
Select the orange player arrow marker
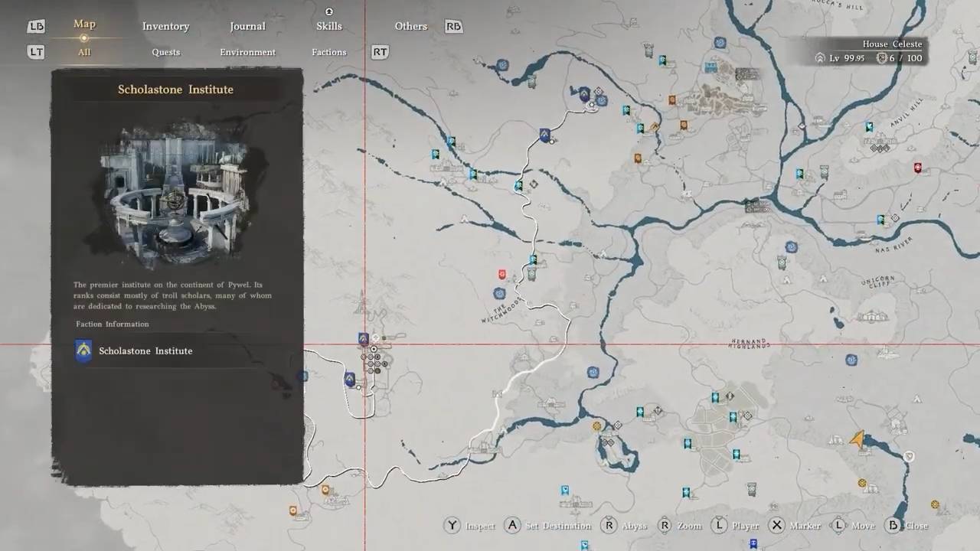[857, 439]
